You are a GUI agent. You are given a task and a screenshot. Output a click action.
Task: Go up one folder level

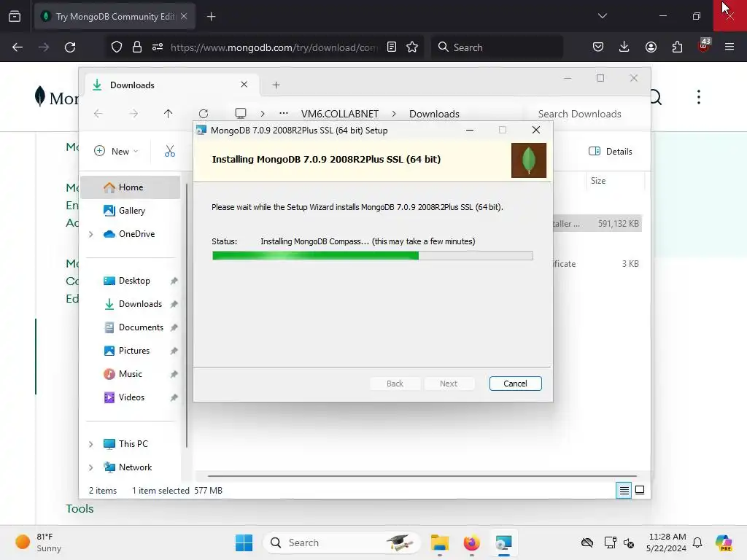tap(168, 113)
